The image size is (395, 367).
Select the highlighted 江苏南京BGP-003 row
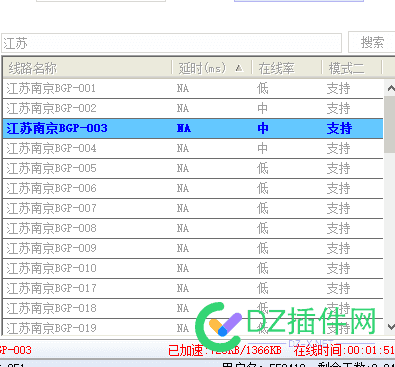click(x=193, y=128)
